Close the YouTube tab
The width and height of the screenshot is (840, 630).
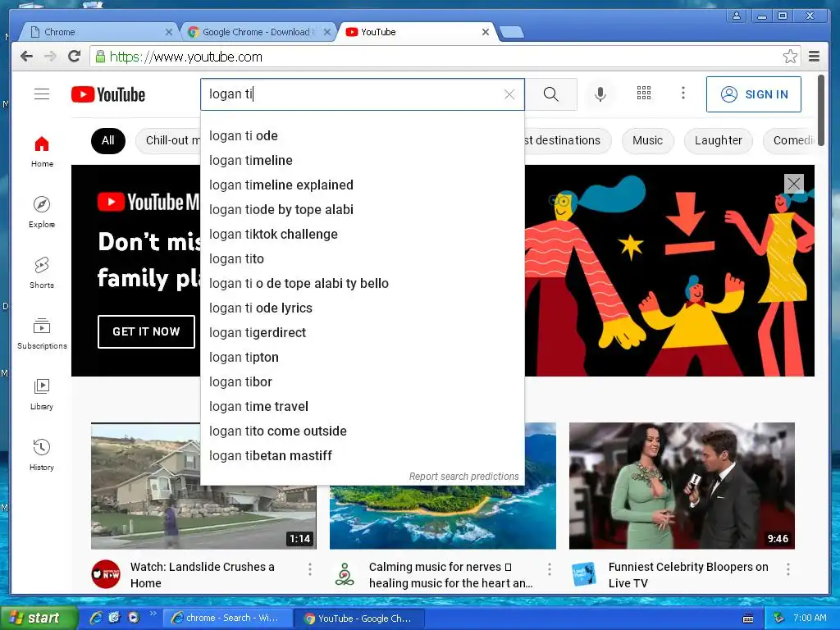[x=486, y=32]
